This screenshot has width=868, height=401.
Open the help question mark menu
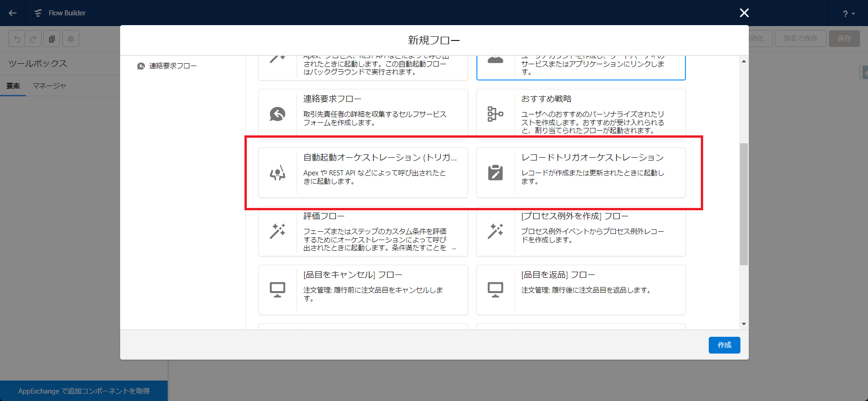(848, 14)
